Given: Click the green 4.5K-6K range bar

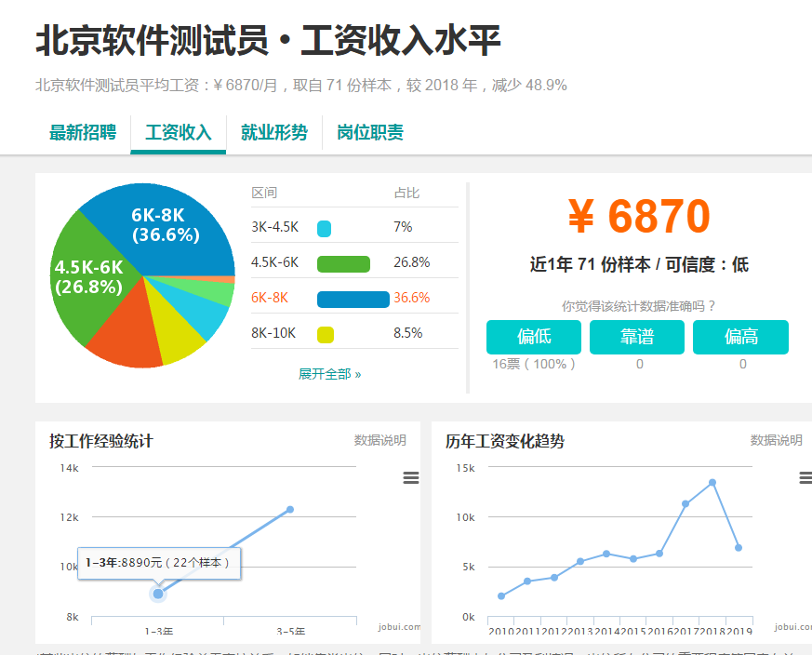Looking at the screenshot, I should tap(343, 263).
